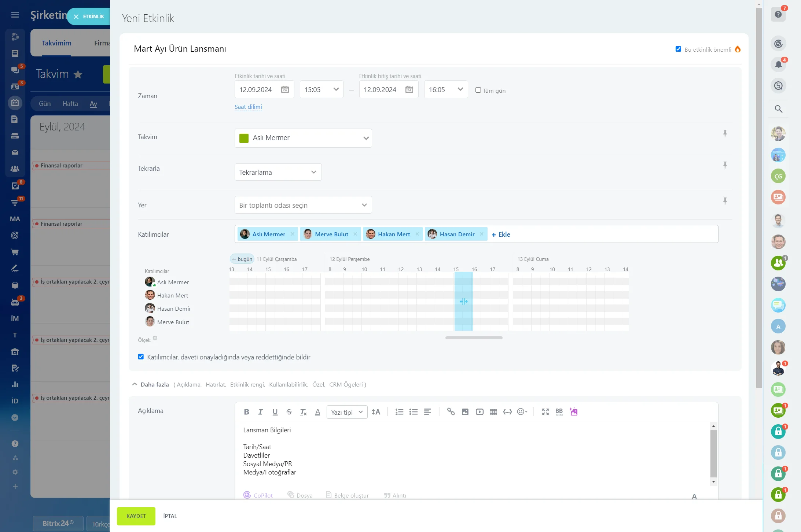Click the 'Saat dilimi' link
This screenshot has height=532, width=801.
tap(248, 107)
